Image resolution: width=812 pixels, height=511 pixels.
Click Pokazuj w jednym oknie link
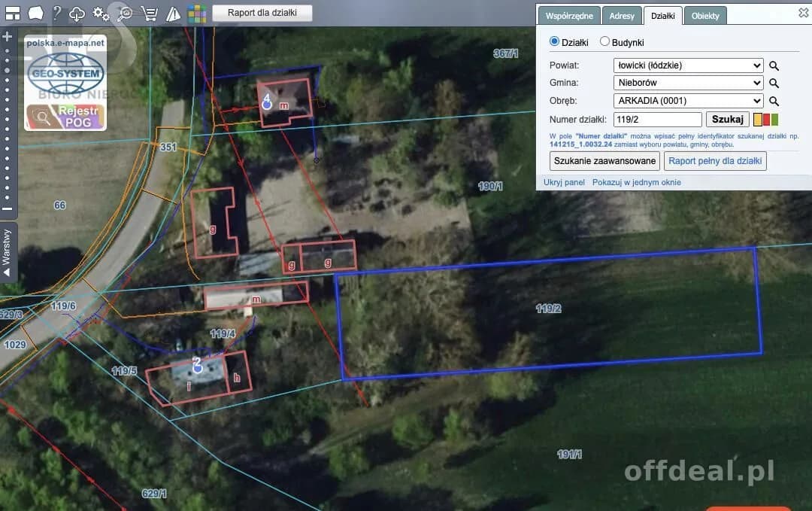[x=637, y=182]
